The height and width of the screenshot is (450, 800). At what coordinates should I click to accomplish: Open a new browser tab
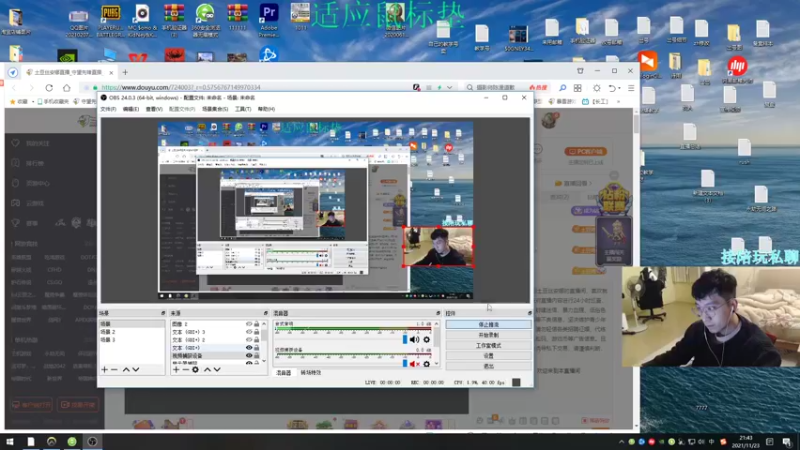[125, 72]
